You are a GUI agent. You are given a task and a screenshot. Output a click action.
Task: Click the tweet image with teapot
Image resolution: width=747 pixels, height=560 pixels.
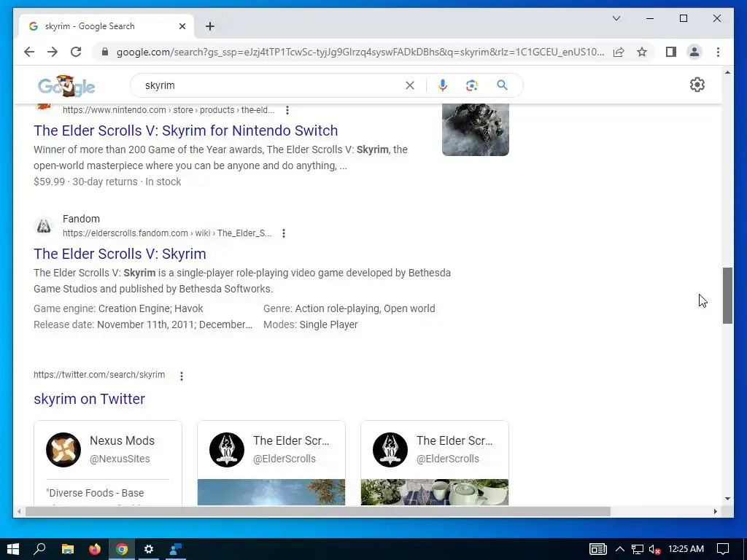[435, 492]
